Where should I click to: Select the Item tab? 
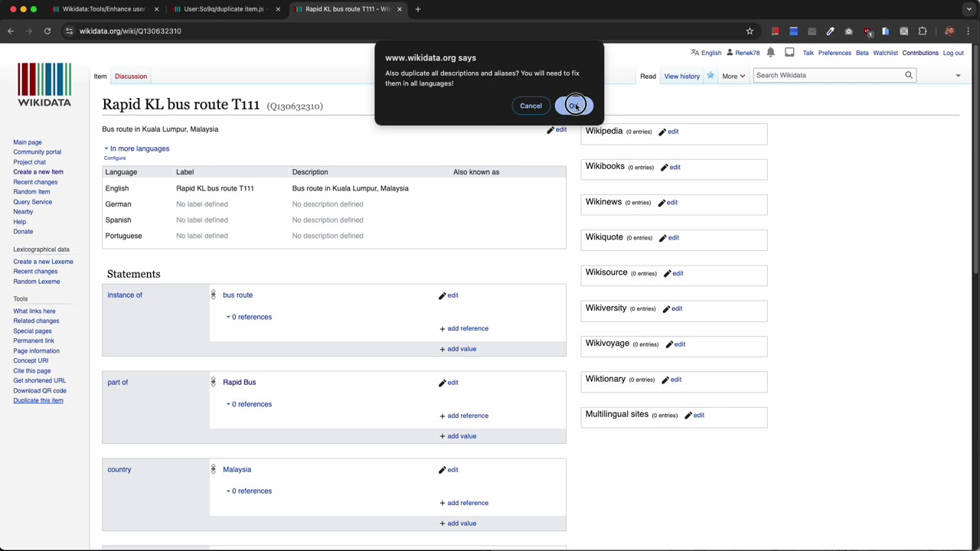coord(100,77)
